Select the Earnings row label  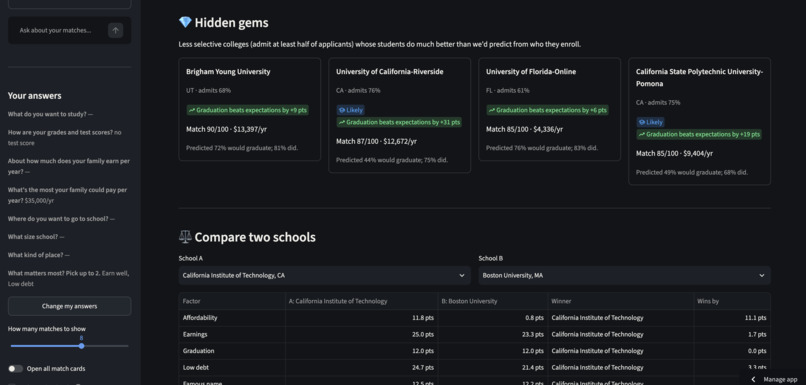point(195,334)
